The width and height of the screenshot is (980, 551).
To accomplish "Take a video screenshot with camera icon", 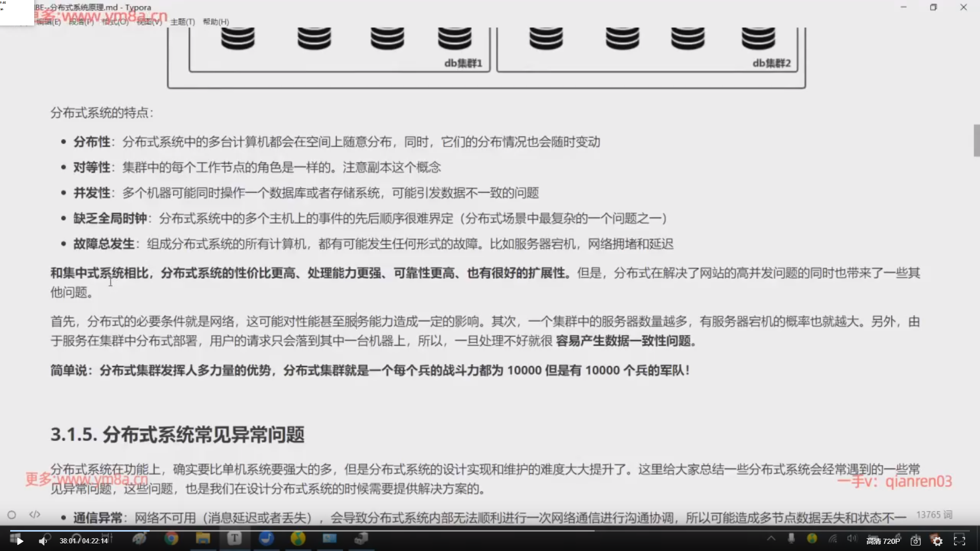I will [916, 541].
